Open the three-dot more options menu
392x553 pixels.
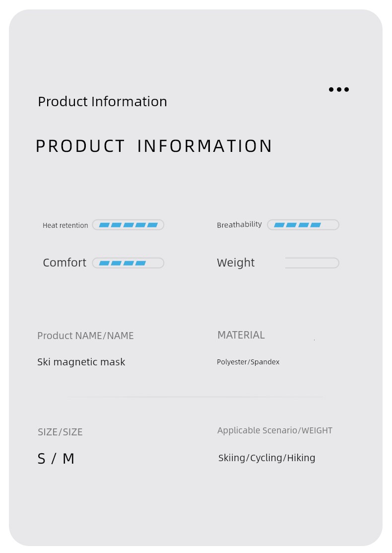click(339, 89)
